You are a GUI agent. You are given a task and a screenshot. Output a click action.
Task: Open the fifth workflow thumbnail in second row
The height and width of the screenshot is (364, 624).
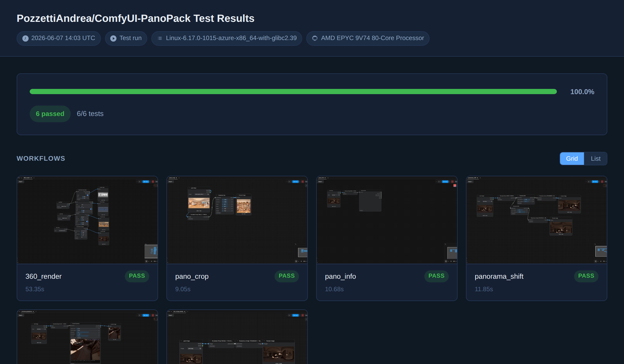(87, 337)
